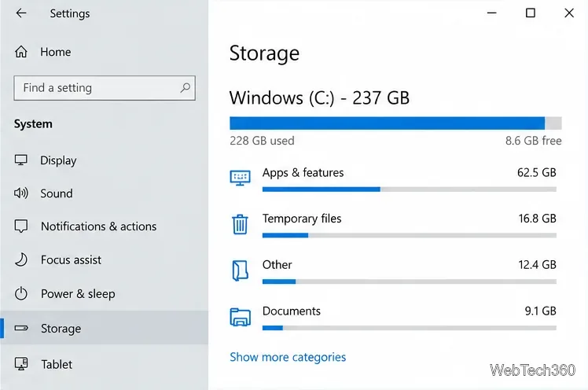Click the System section heading

(x=33, y=123)
